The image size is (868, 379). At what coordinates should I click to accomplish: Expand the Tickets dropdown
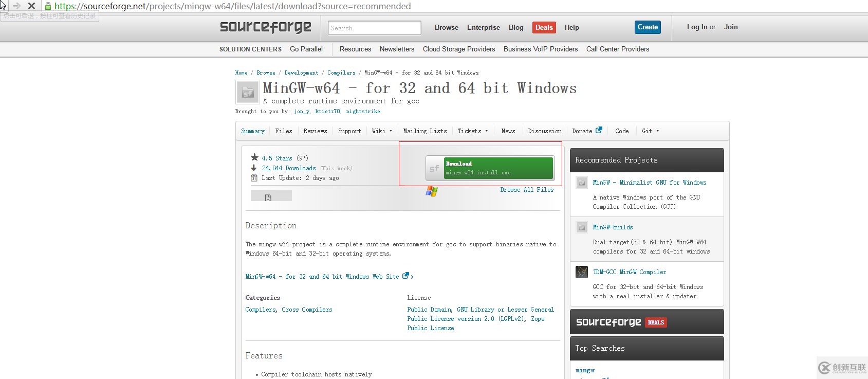(x=473, y=131)
